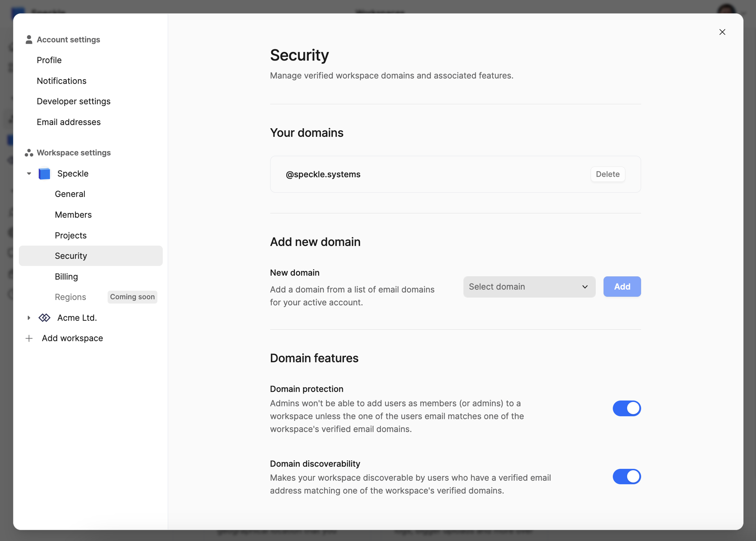Open the Select domain dropdown

(529, 287)
